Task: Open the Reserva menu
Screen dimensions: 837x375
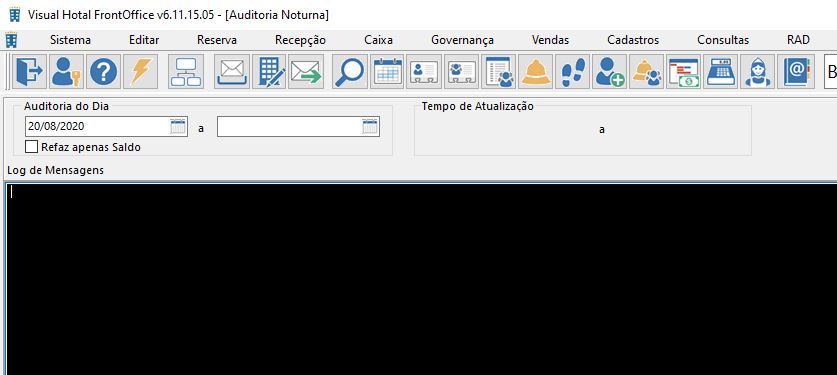Action: pyautogui.click(x=217, y=40)
